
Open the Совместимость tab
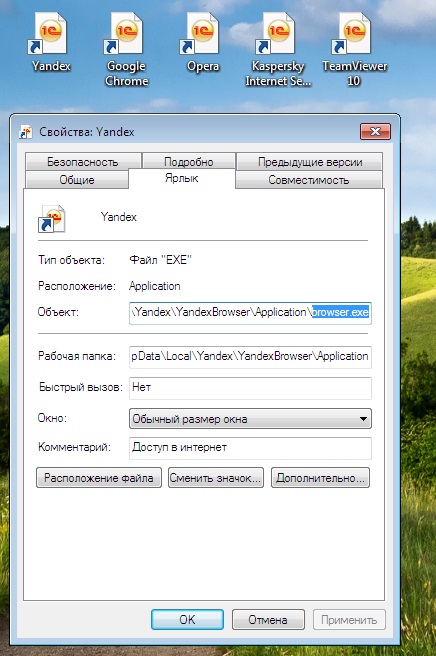(x=309, y=180)
